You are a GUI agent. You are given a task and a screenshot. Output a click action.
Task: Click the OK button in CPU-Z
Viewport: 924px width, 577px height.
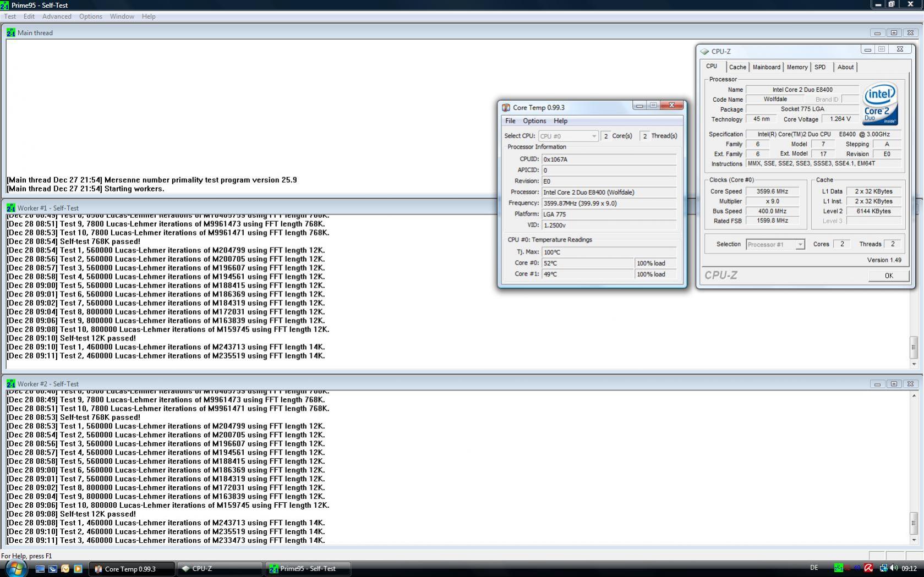pyautogui.click(x=888, y=276)
